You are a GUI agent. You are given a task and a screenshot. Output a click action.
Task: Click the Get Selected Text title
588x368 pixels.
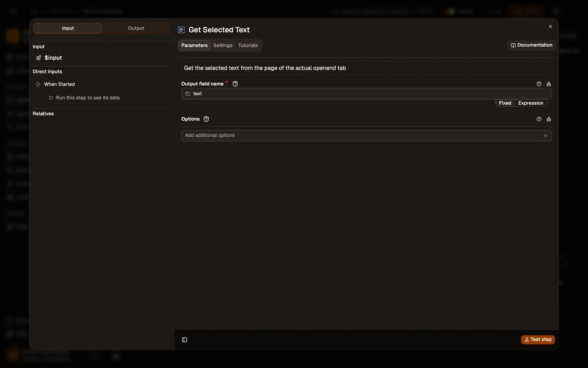point(219,30)
